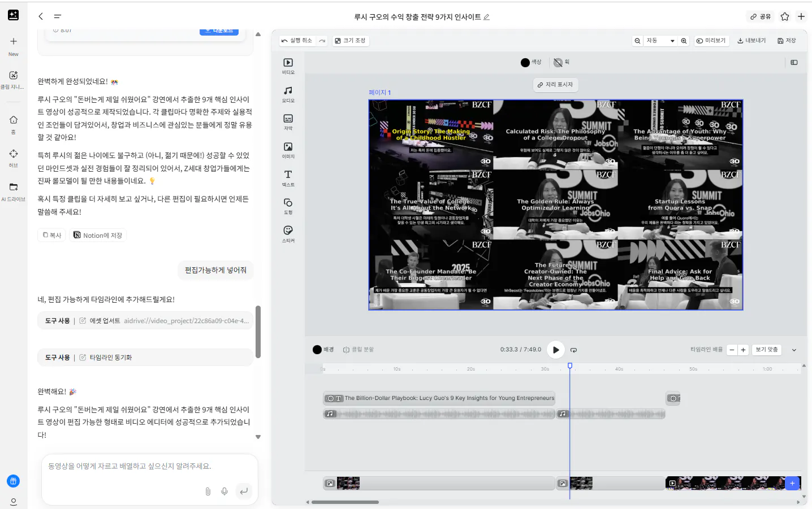Expand 에셋 업서트 tool usage row
812x509 pixels.
click(145, 321)
